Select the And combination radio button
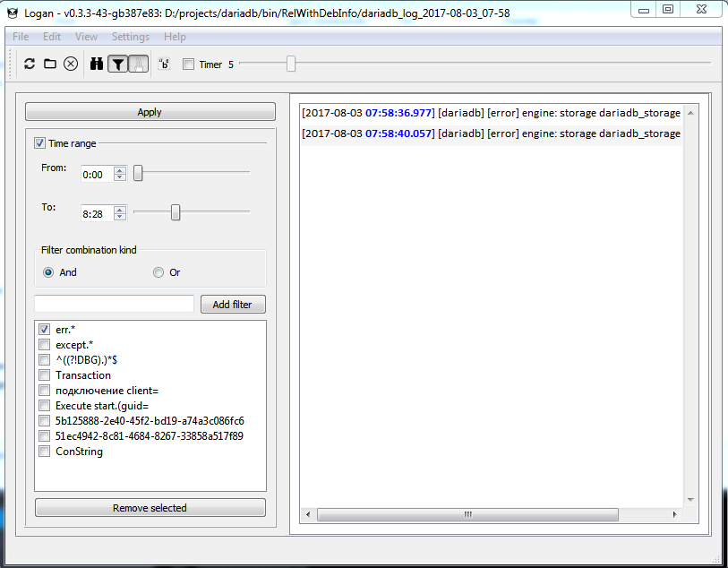 coord(48,272)
